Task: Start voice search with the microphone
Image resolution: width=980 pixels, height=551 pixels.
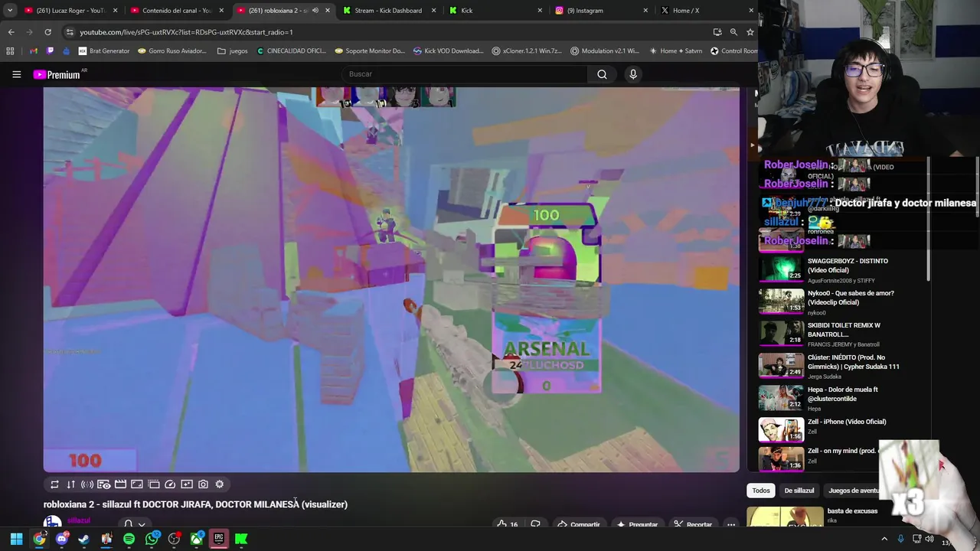Action: coord(633,74)
